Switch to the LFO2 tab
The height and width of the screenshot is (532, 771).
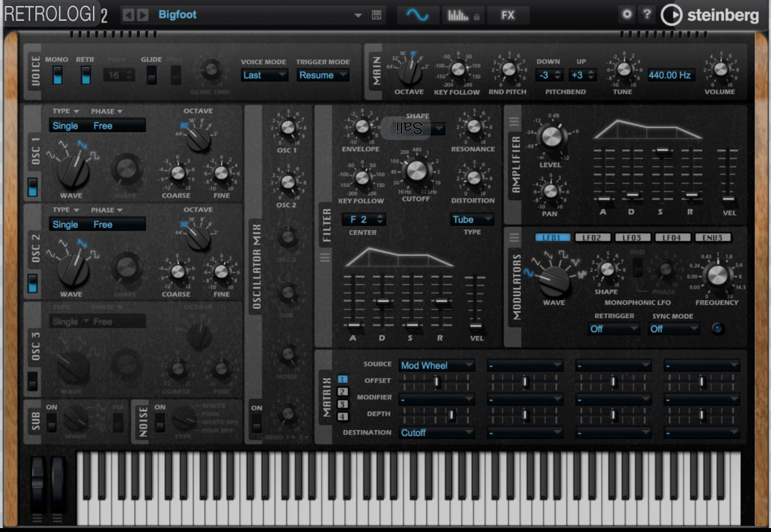[x=592, y=238]
